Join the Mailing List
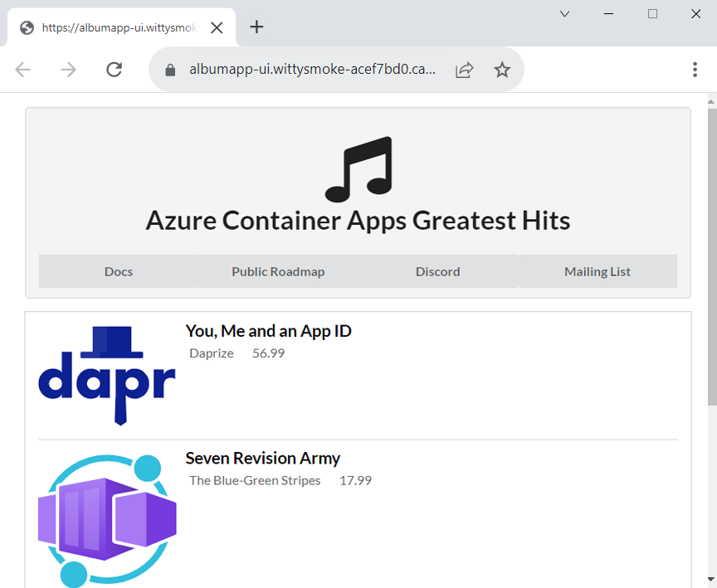Viewport: 717px width, 588px height. coord(597,271)
